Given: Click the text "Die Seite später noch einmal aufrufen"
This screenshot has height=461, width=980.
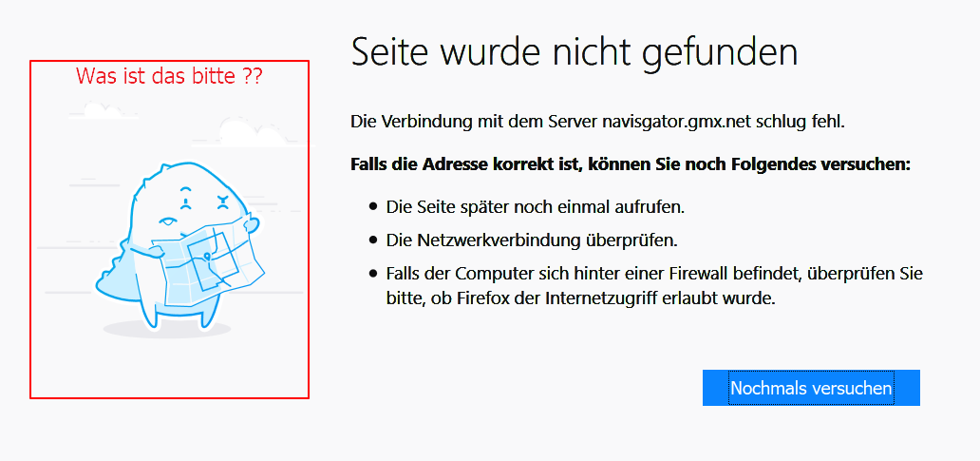Looking at the screenshot, I should 535,206.
